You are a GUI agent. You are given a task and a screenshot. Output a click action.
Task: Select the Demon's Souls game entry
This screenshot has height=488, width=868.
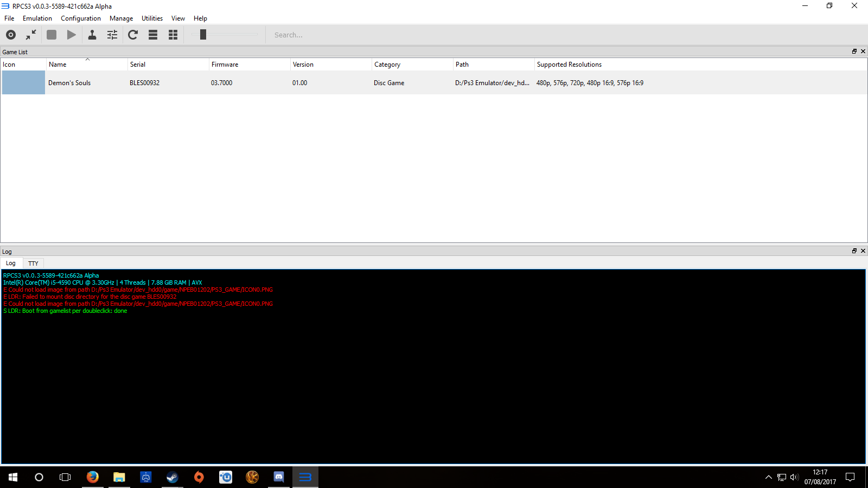pos(69,83)
